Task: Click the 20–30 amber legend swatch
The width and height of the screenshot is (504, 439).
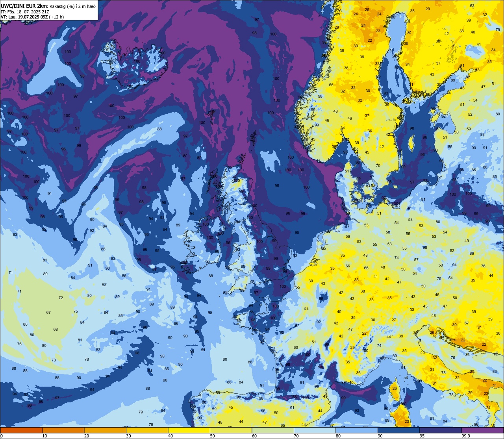Action: click(105, 430)
